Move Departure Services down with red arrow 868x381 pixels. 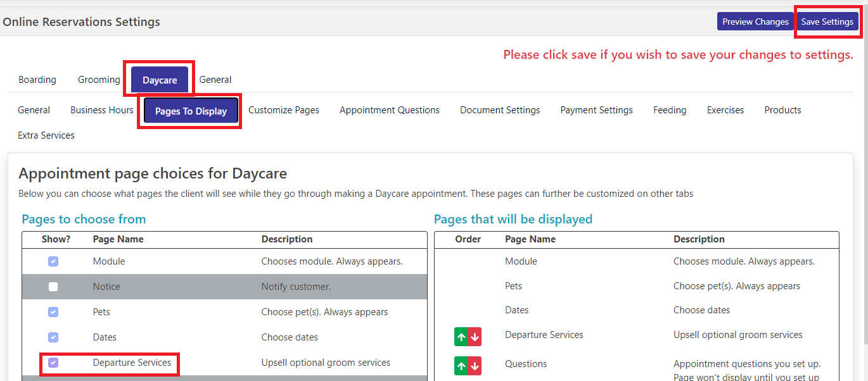coord(475,337)
